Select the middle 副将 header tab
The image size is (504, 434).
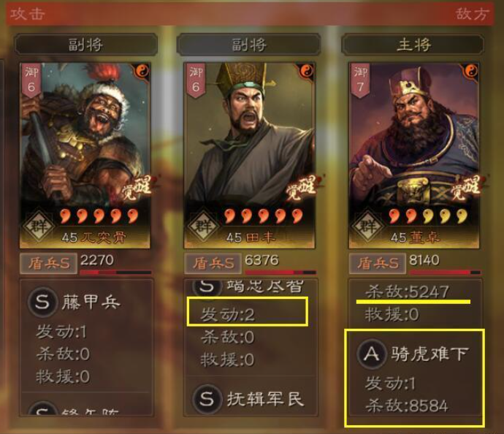click(248, 45)
